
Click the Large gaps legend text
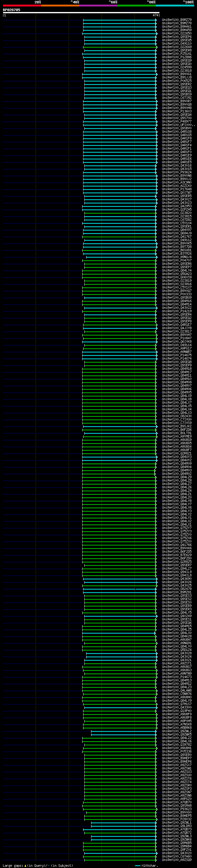[38, 866]
